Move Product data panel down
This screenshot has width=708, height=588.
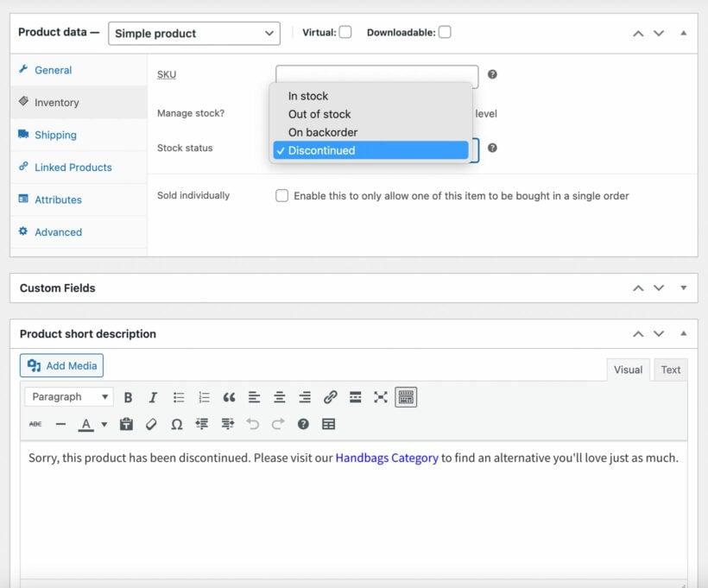(x=659, y=34)
